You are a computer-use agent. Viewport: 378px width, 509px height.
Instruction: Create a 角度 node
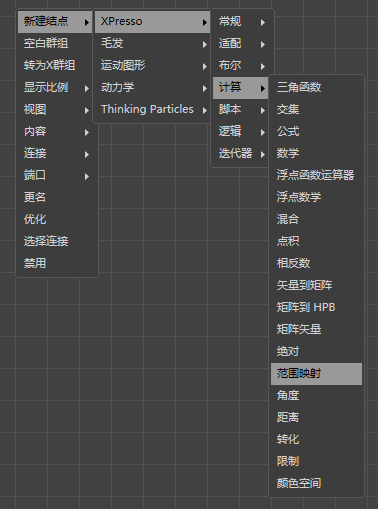click(316, 396)
